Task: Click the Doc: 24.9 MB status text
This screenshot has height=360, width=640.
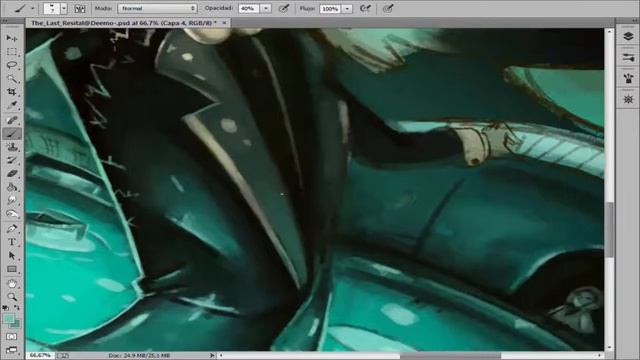Action: click(x=139, y=356)
